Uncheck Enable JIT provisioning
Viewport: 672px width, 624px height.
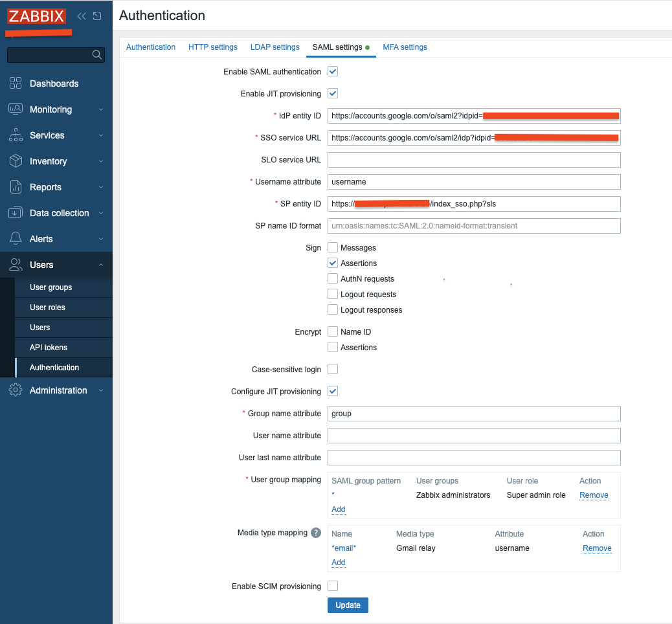coord(332,93)
